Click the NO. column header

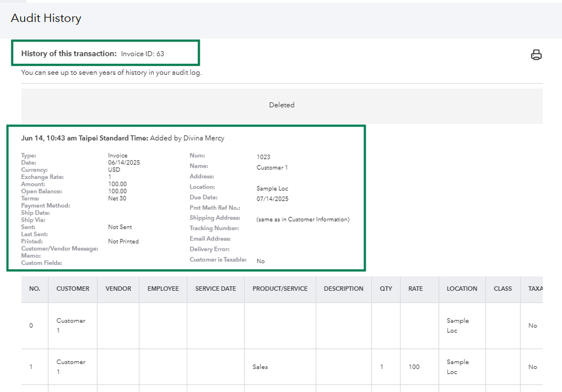tap(35, 289)
